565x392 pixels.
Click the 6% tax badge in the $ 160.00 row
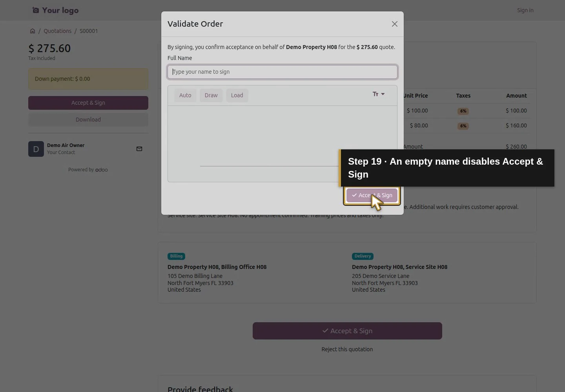(x=463, y=126)
